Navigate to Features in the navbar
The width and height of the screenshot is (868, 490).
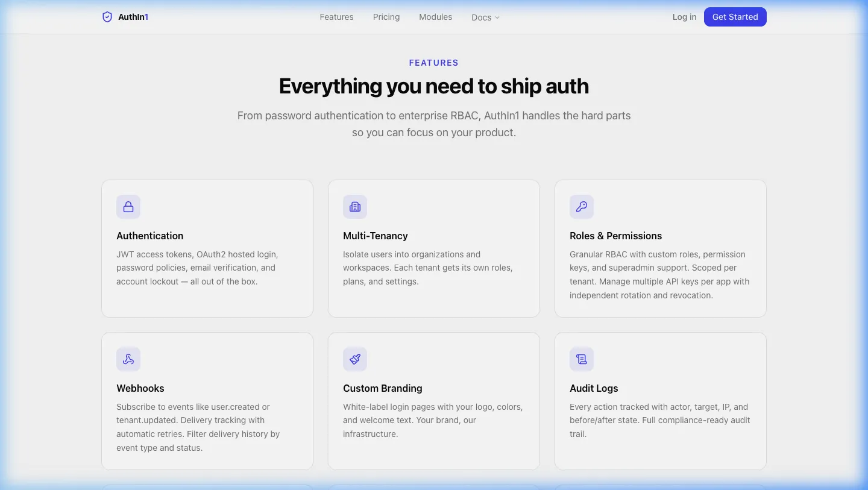click(x=336, y=17)
